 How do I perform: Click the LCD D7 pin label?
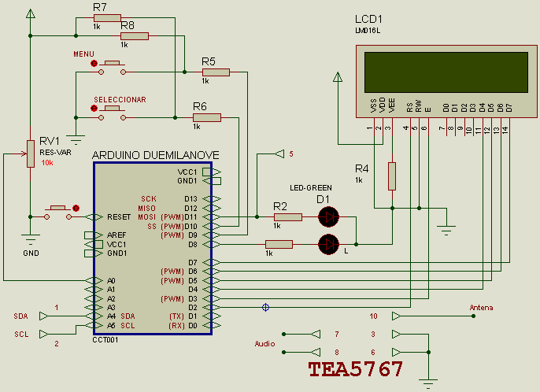(x=509, y=108)
